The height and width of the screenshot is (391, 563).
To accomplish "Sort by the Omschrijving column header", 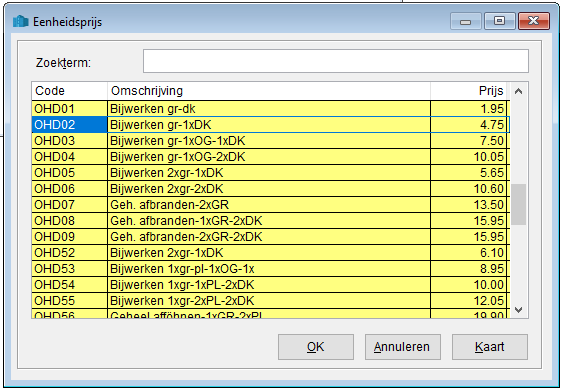I will tap(269, 91).
